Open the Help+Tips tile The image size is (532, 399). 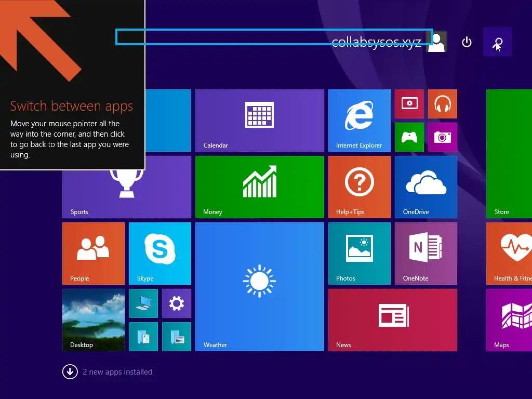[360, 187]
